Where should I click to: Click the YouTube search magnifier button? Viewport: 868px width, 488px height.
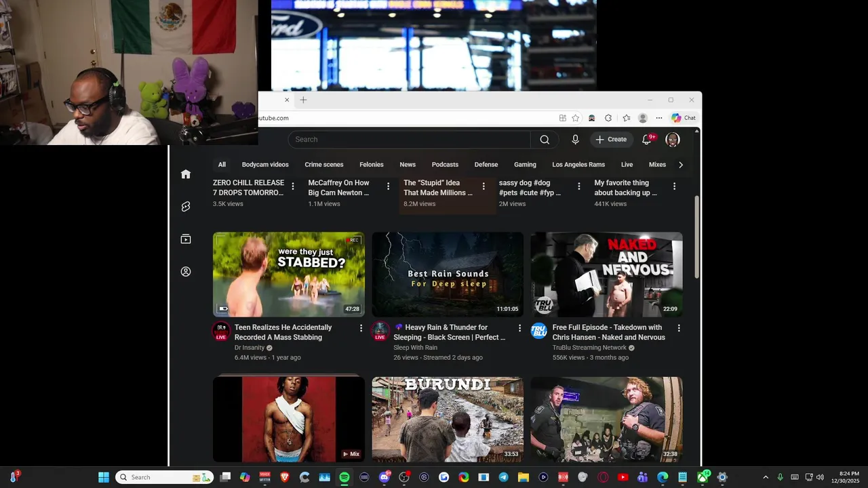[545, 140]
